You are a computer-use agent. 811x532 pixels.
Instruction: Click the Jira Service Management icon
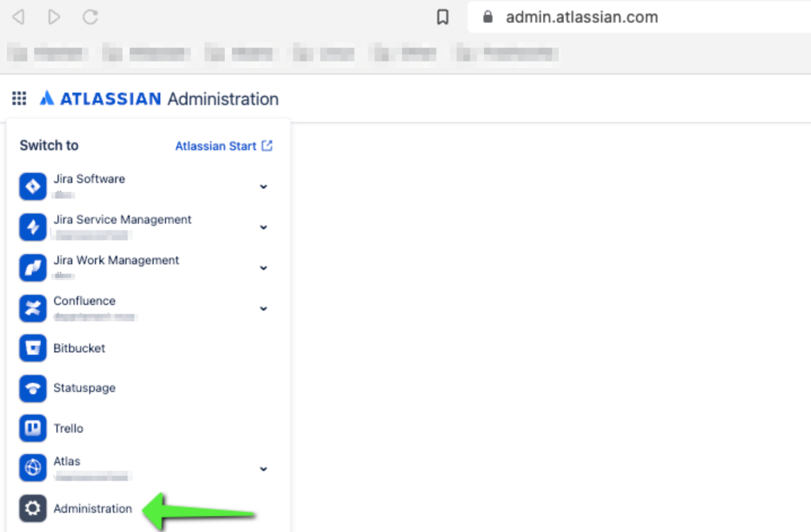point(33,227)
